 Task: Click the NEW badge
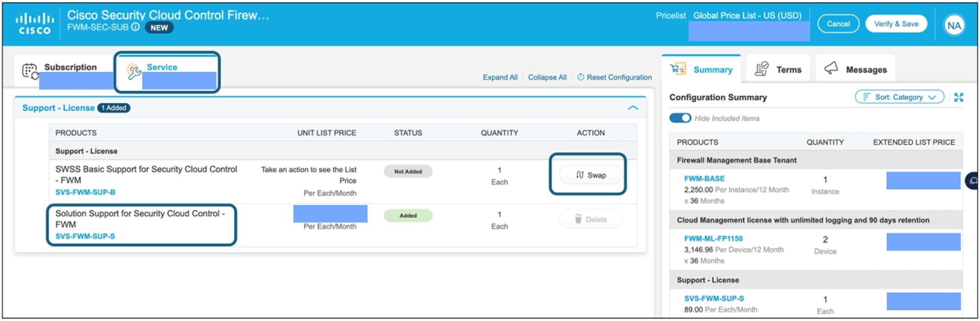(x=159, y=28)
